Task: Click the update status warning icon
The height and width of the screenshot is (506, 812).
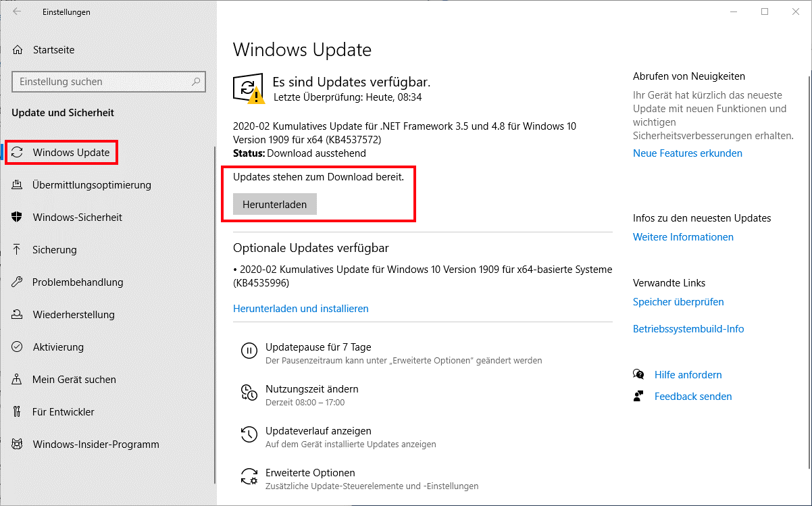Action: (249, 88)
